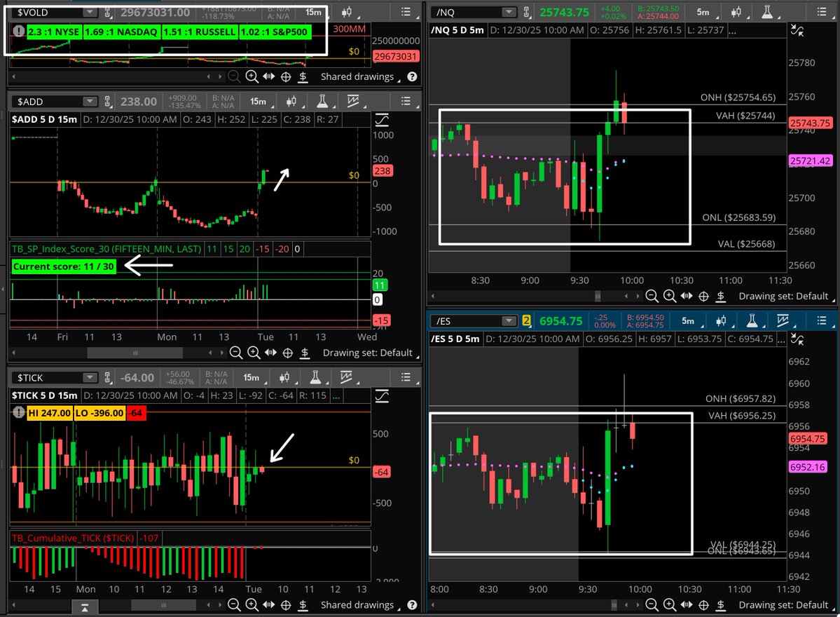Zoom in on the $ADD chart
The width and height of the screenshot is (840, 617).
[x=254, y=353]
